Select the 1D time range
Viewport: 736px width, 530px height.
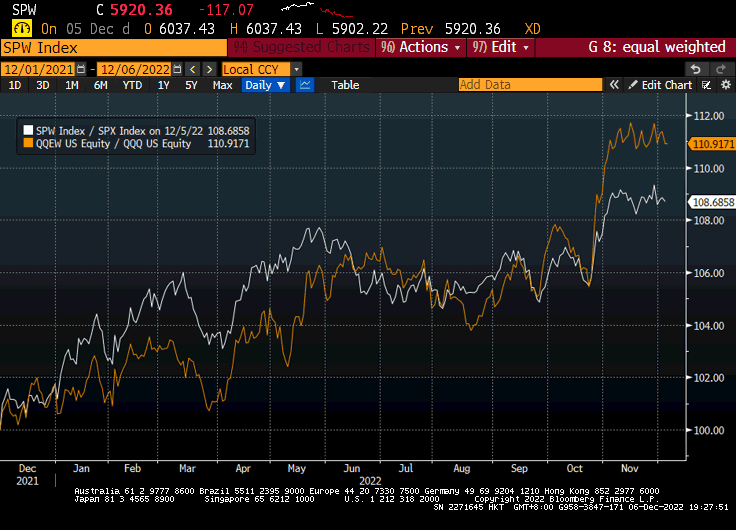[15, 85]
